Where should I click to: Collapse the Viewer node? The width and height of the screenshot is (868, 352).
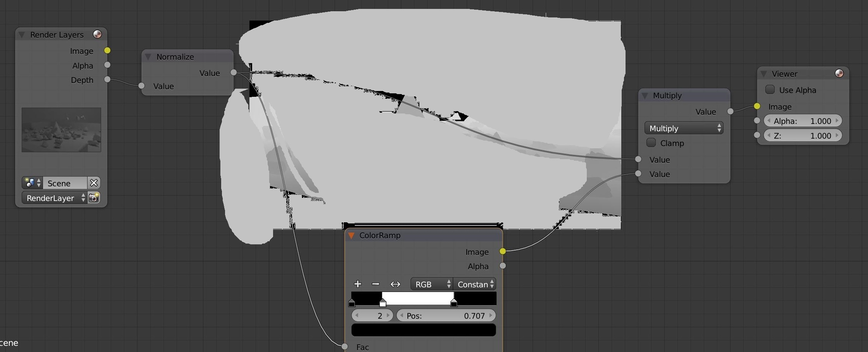pos(764,74)
